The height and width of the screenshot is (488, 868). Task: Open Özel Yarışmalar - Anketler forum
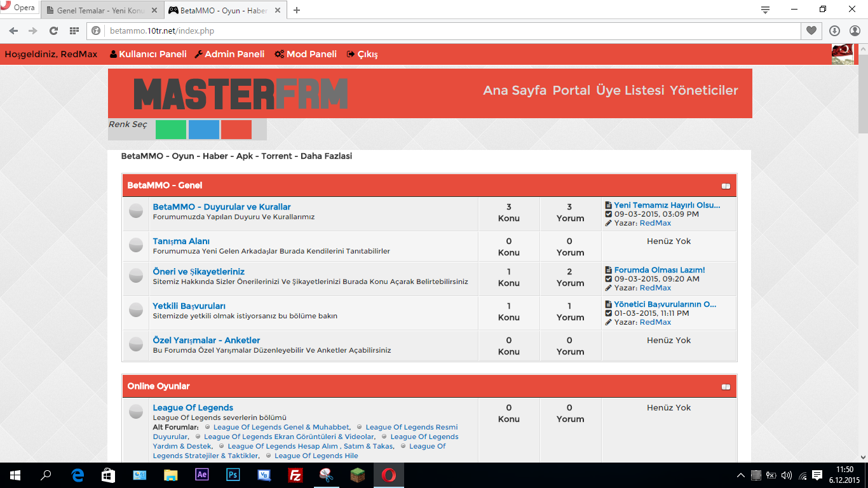pyautogui.click(x=207, y=341)
